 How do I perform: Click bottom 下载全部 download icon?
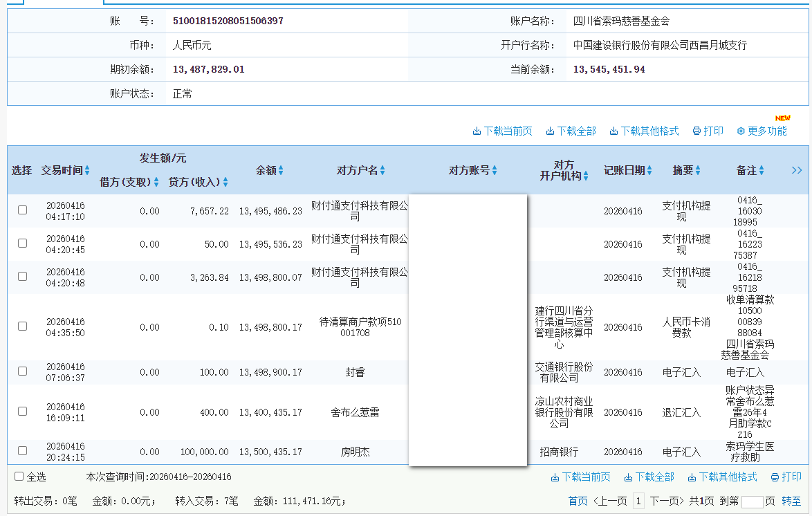click(x=627, y=477)
